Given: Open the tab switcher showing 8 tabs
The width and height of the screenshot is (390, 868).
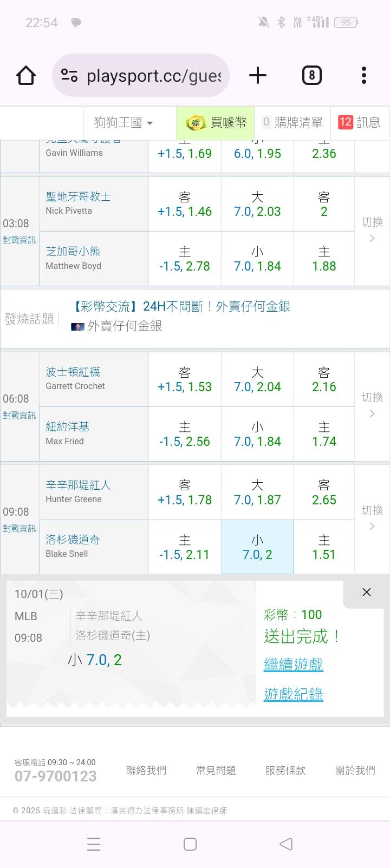Looking at the screenshot, I should pyautogui.click(x=311, y=75).
